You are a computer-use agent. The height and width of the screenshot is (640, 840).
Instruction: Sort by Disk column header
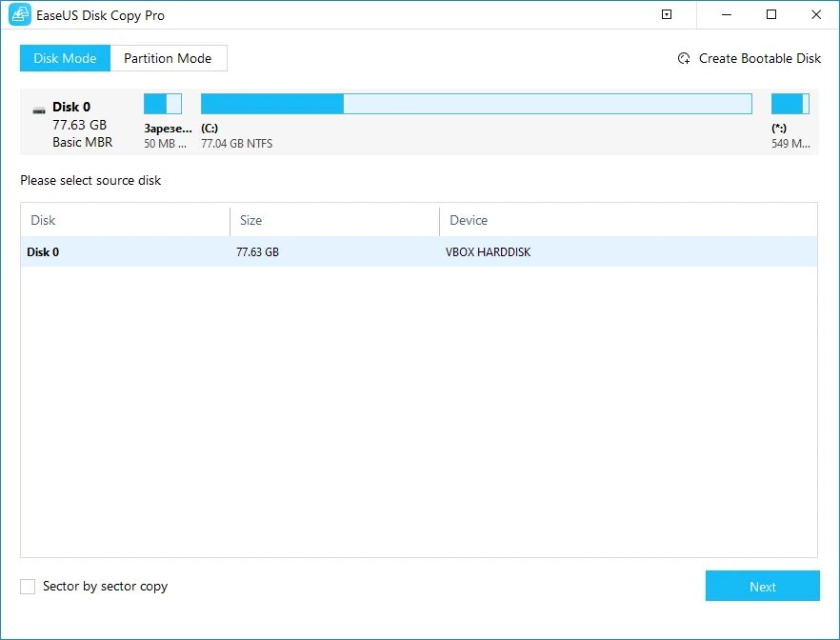pos(126,220)
